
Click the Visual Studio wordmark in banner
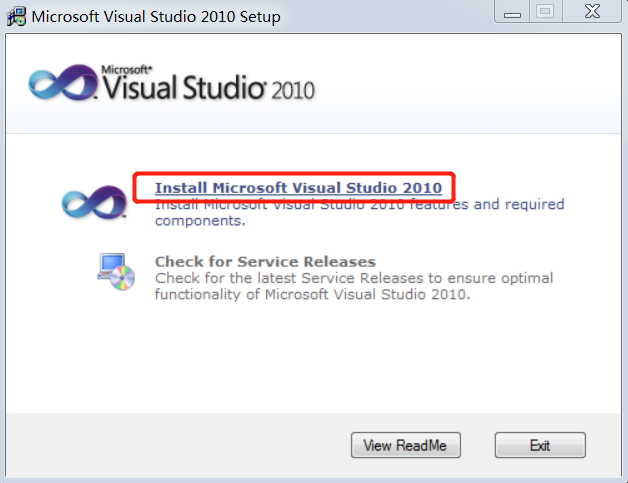click(x=182, y=89)
